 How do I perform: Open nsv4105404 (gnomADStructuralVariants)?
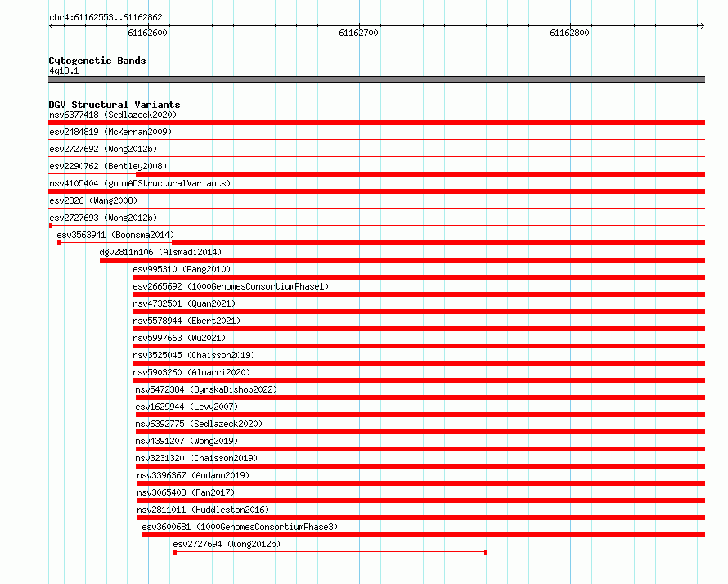pyautogui.click(x=140, y=183)
